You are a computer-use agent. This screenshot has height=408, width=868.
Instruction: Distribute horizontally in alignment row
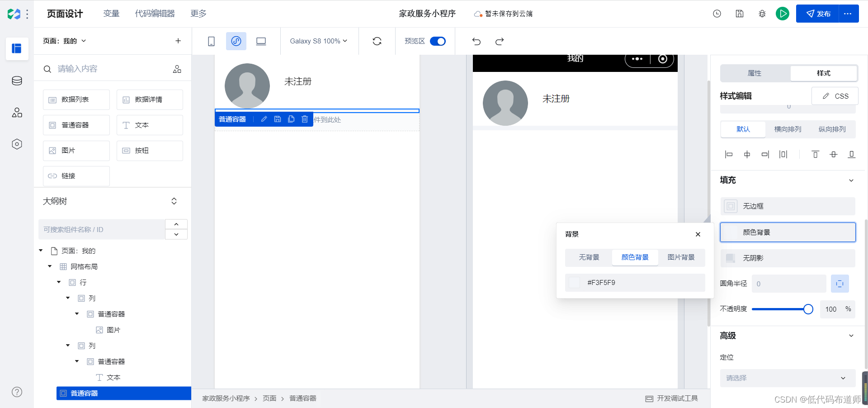coord(783,154)
